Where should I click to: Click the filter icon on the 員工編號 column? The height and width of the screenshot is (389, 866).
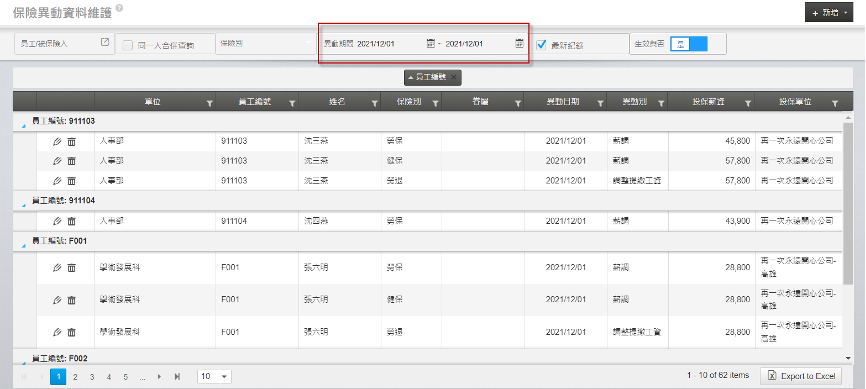[292, 103]
